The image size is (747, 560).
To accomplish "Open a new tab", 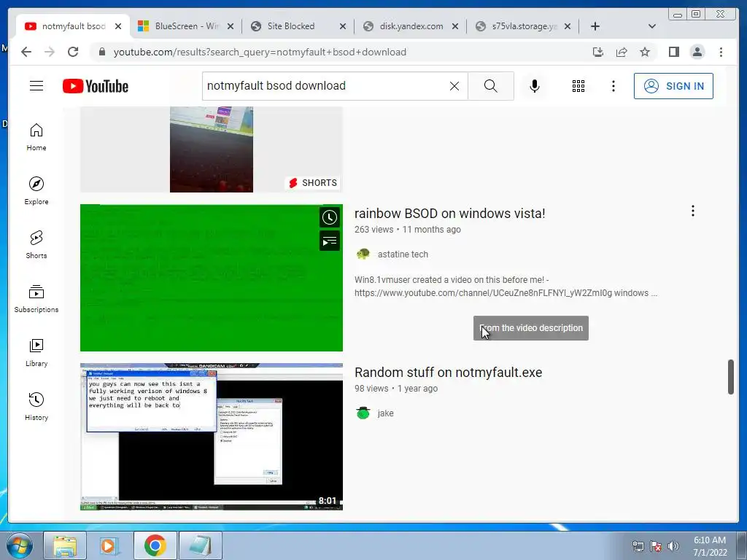I will coord(595,26).
